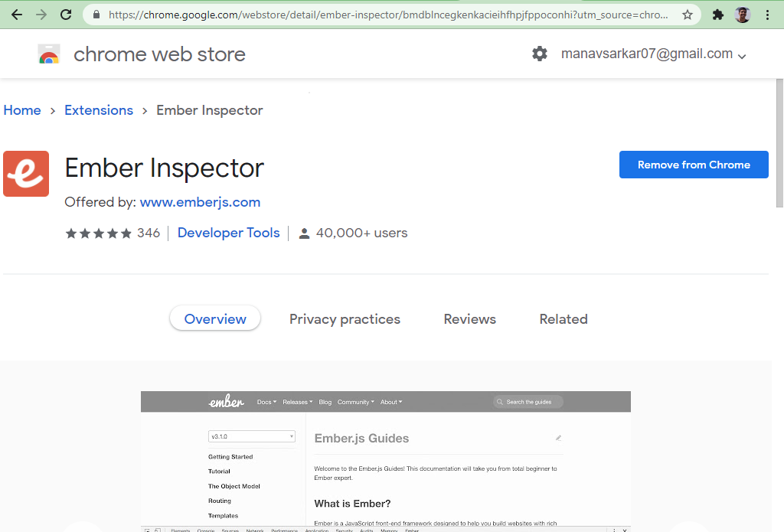The image size is (784, 532).
Task: Open Chrome Web Store settings gear
Action: click(x=540, y=54)
